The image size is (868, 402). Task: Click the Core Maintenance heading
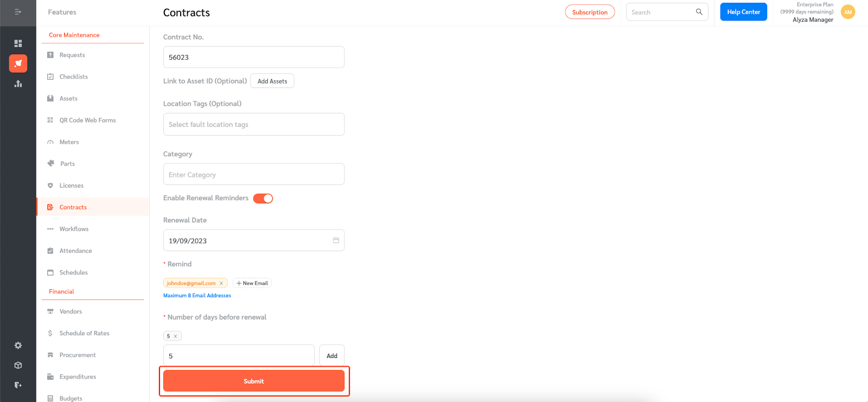click(74, 35)
